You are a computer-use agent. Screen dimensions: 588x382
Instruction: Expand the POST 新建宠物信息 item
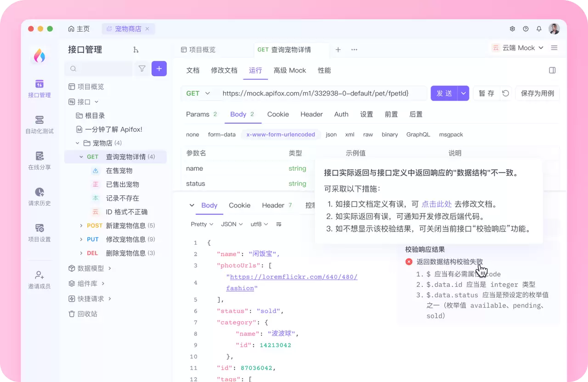click(81, 225)
